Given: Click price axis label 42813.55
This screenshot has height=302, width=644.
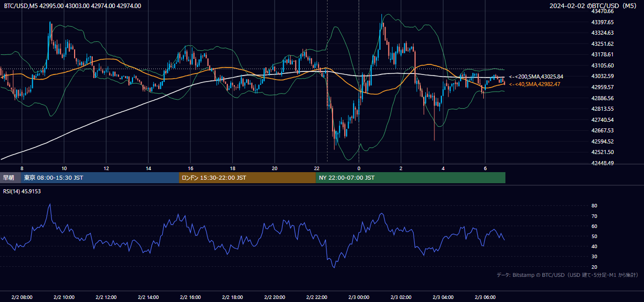Looking at the screenshot, I should 602,109.
